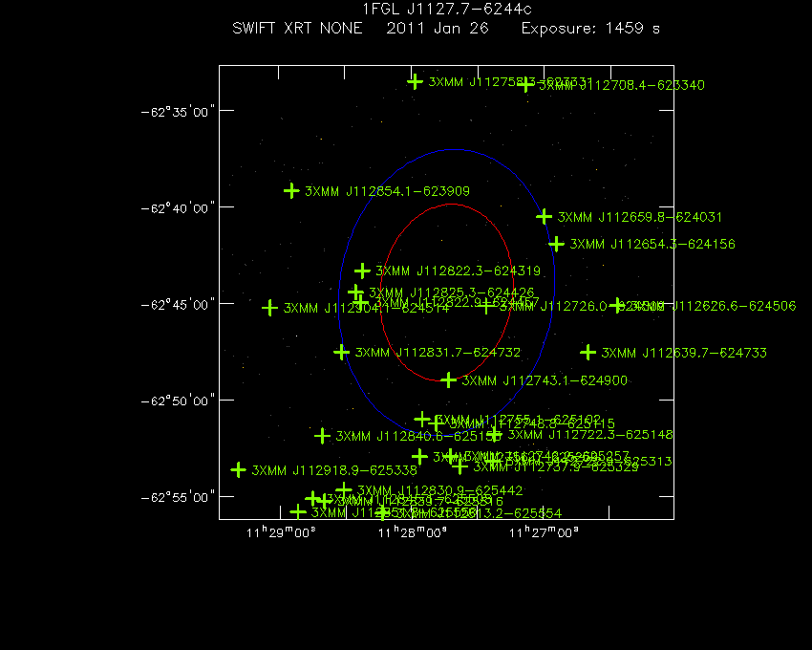Select source label 3XMM J112639.7-624733
Viewport: 812px width, 650px height.
[684, 353]
